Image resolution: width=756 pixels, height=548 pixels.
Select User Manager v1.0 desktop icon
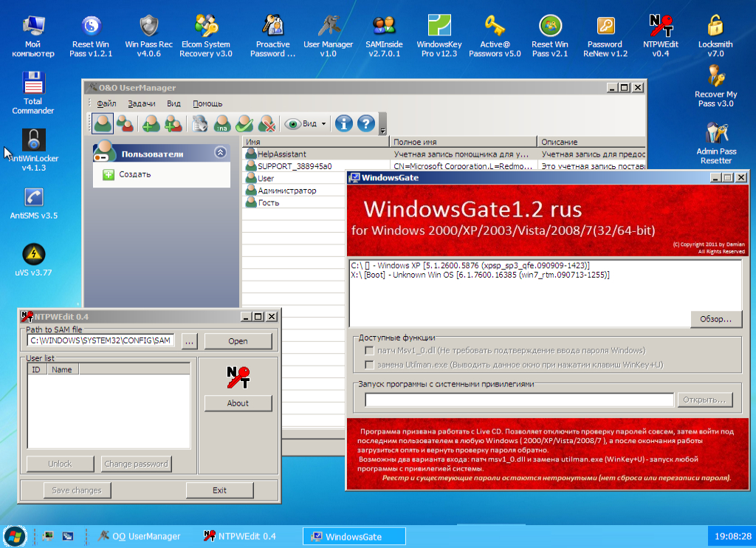click(x=329, y=36)
